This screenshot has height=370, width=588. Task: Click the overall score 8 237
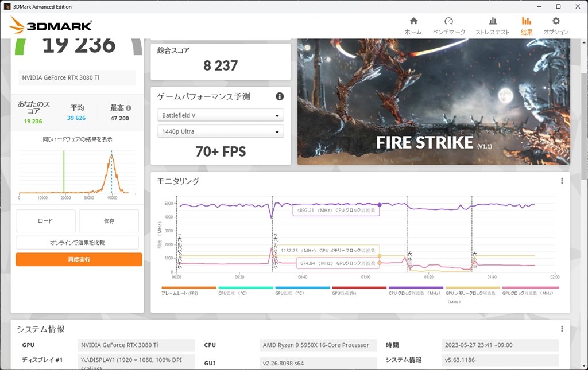[220, 65]
